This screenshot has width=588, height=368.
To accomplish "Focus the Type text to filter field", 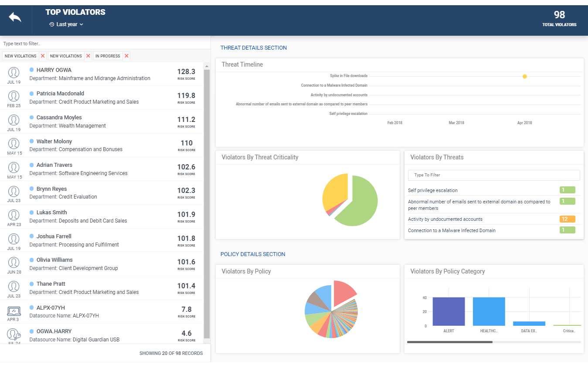I will point(105,44).
